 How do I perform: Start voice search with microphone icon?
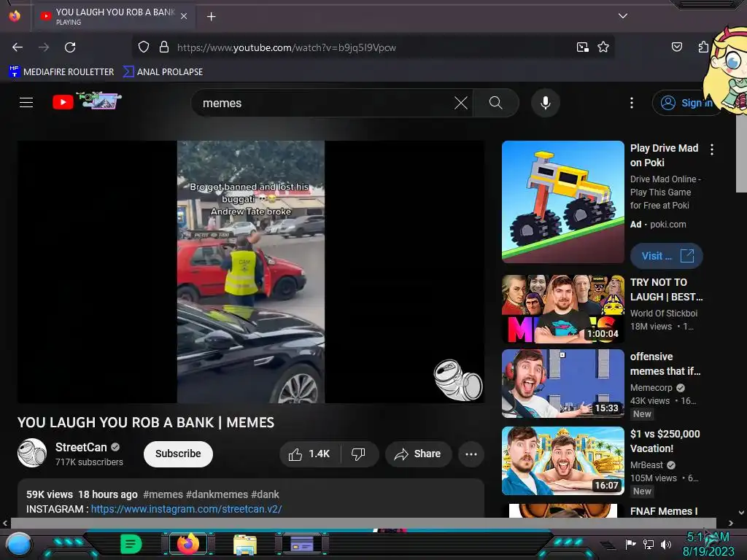(546, 103)
